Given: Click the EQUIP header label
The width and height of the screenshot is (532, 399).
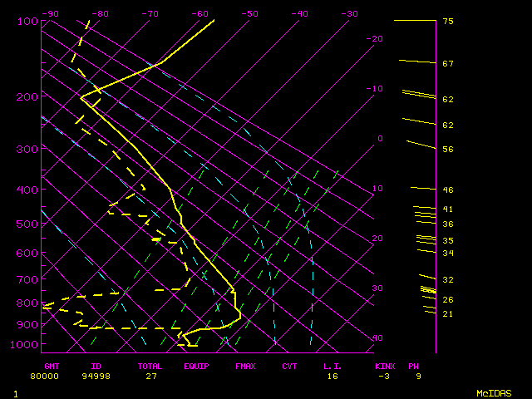Looking at the screenshot, I should point(196,366).
